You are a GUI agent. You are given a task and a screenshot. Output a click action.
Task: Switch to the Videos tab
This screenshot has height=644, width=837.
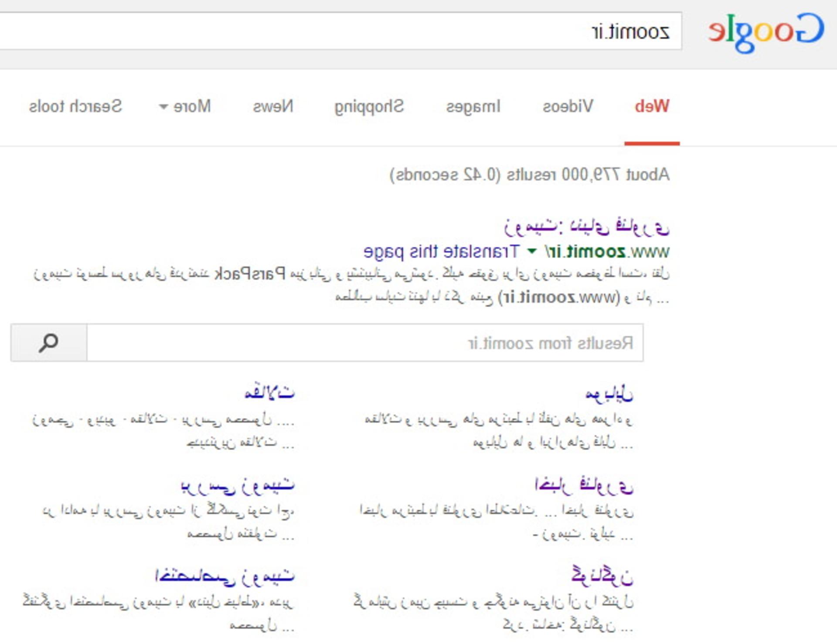(568, 106)
